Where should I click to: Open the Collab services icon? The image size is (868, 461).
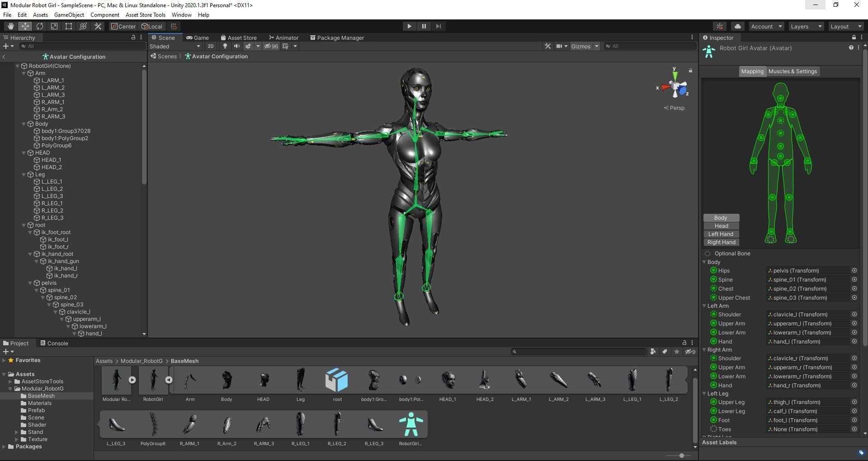[x=720, y=26]
